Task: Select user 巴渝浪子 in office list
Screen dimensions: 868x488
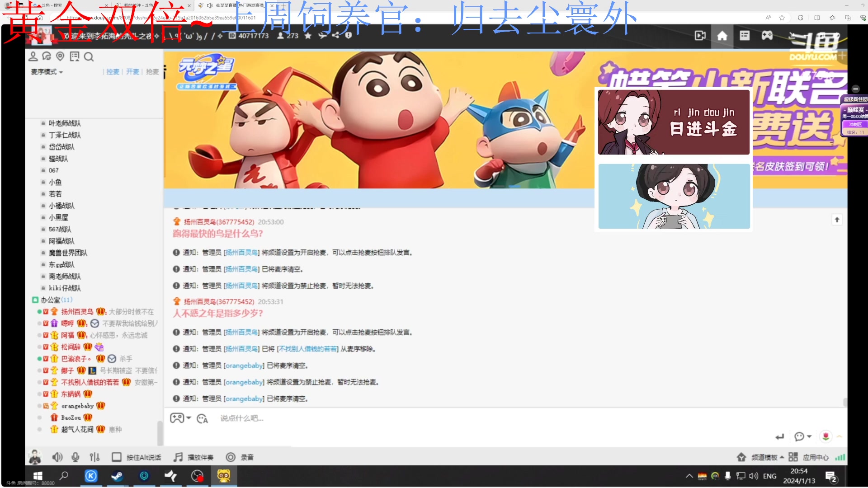Action: tap(77, 359)
